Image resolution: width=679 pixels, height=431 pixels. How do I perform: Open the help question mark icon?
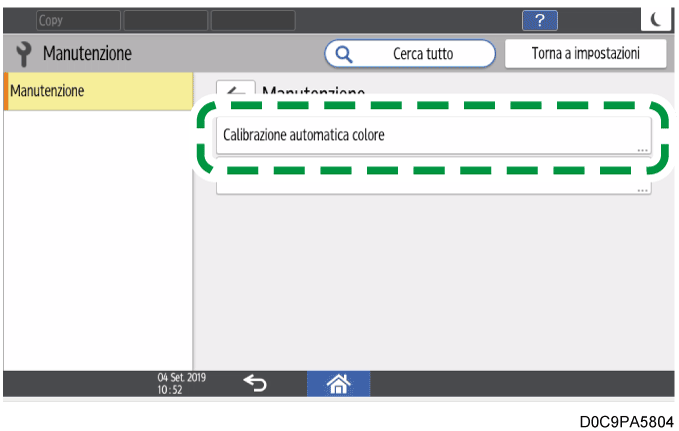540,20
